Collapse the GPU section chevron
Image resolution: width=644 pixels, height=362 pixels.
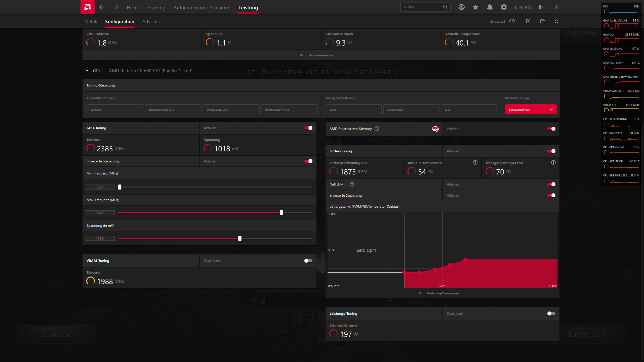click(x=87, y=71)
